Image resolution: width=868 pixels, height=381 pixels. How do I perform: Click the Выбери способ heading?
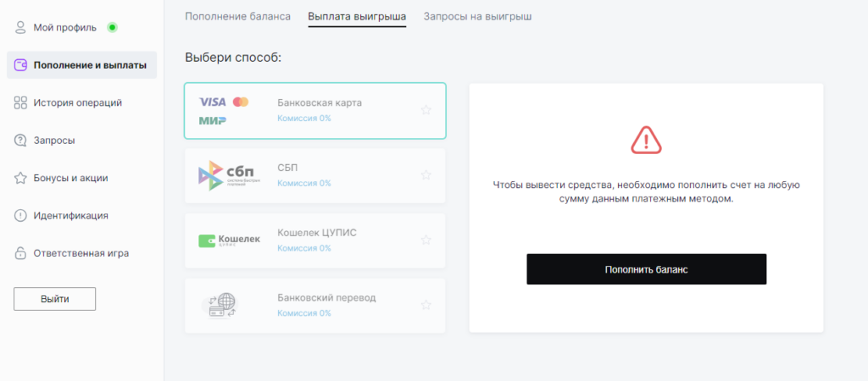coord(234,58)
